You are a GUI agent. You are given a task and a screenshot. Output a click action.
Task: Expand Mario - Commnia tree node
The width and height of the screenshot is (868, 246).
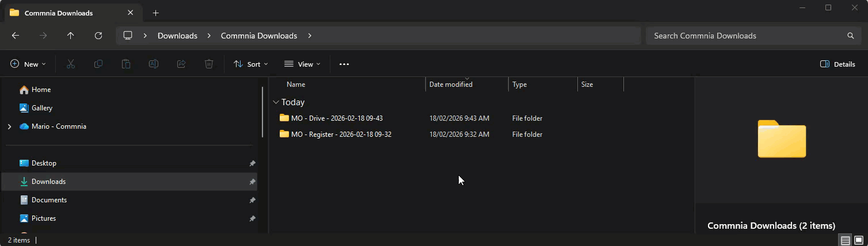coord(9,126)
